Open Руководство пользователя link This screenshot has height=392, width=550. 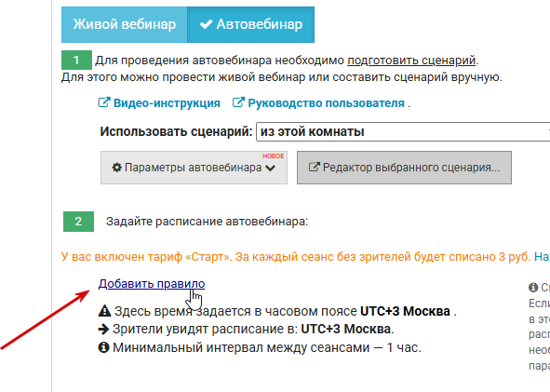coord(327,103)
